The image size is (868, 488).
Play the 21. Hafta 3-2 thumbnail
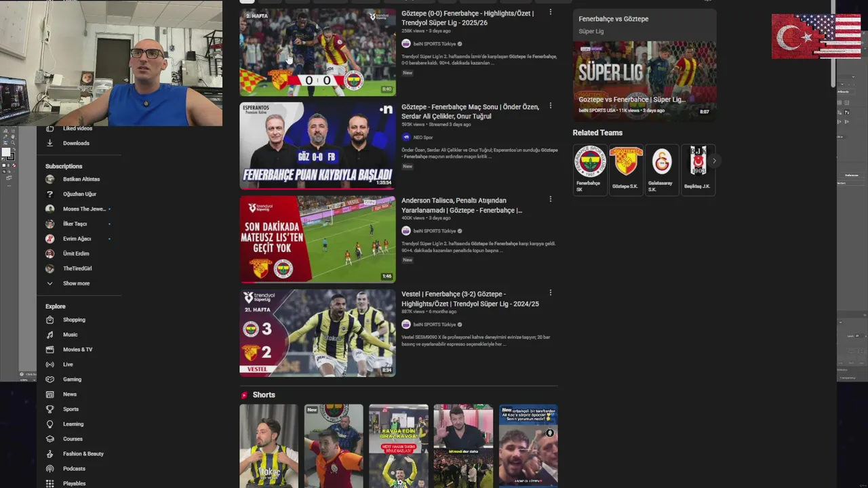(317, 333)
